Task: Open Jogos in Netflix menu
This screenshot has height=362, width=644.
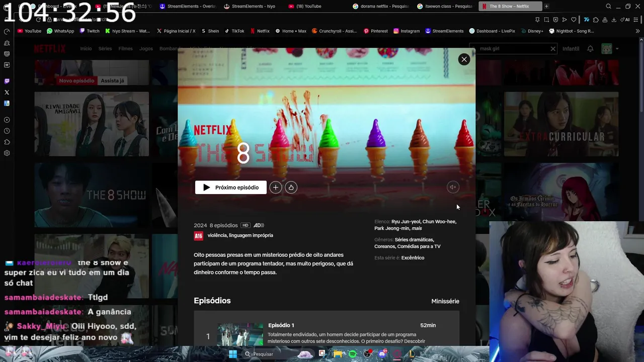Action: [146, 49]
